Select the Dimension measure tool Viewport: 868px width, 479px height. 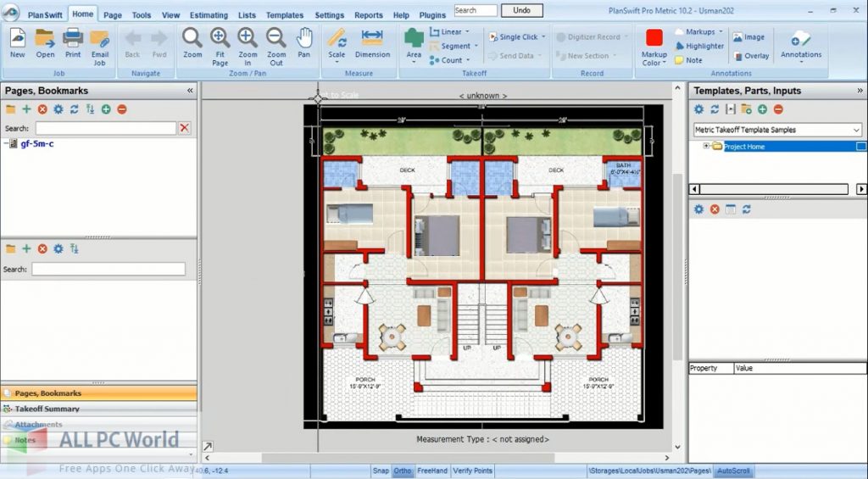(372, 38)
